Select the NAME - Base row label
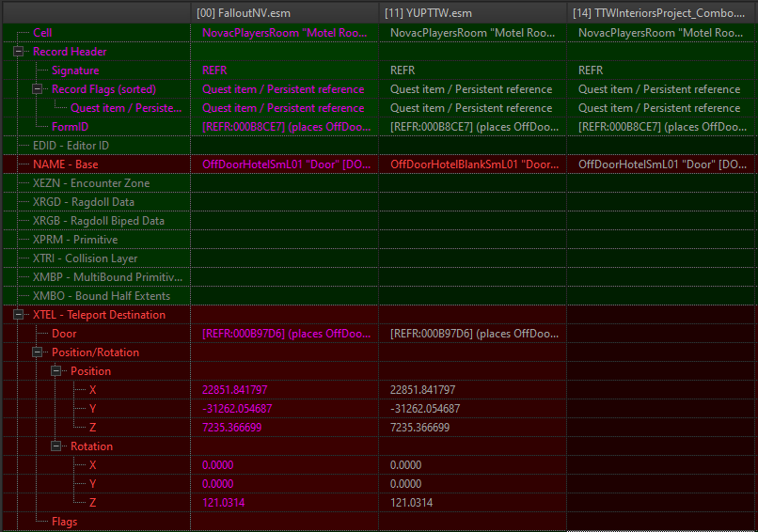The height and width of the screenshot is (532, 758). 65,164
